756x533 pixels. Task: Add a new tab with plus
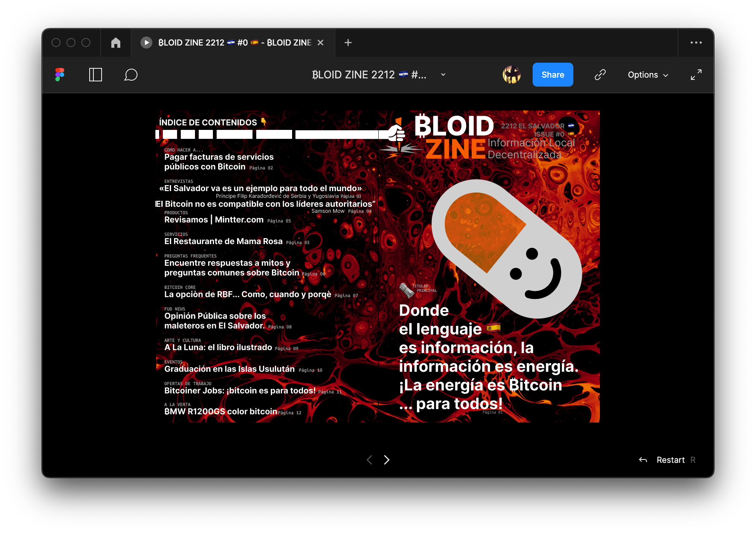pyautogui.click(x=348, y=43)
